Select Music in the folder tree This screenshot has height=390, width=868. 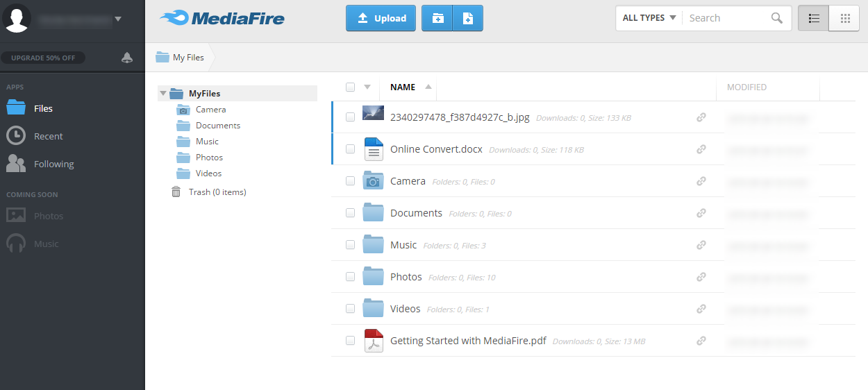click(x=207, y=142)
